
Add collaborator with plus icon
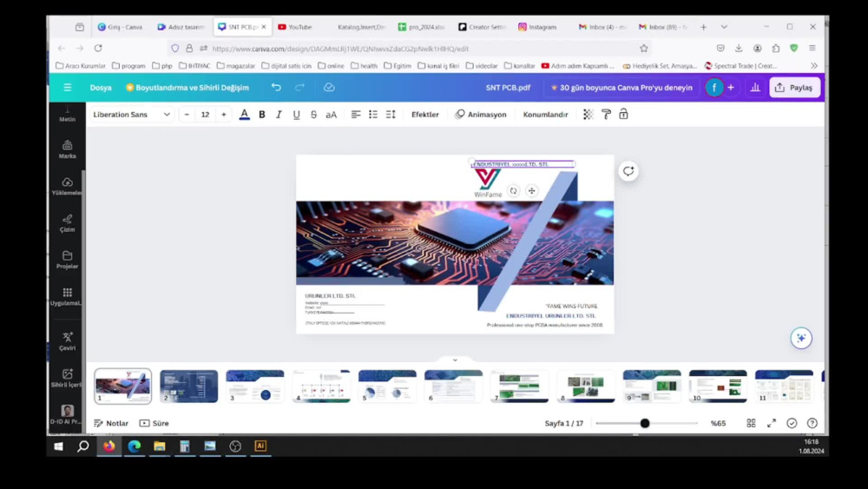tap(731, 88)
